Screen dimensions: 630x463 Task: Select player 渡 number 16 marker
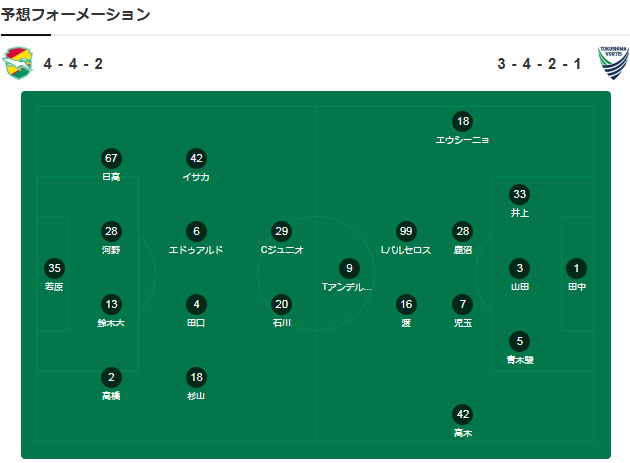pos(405,304)
